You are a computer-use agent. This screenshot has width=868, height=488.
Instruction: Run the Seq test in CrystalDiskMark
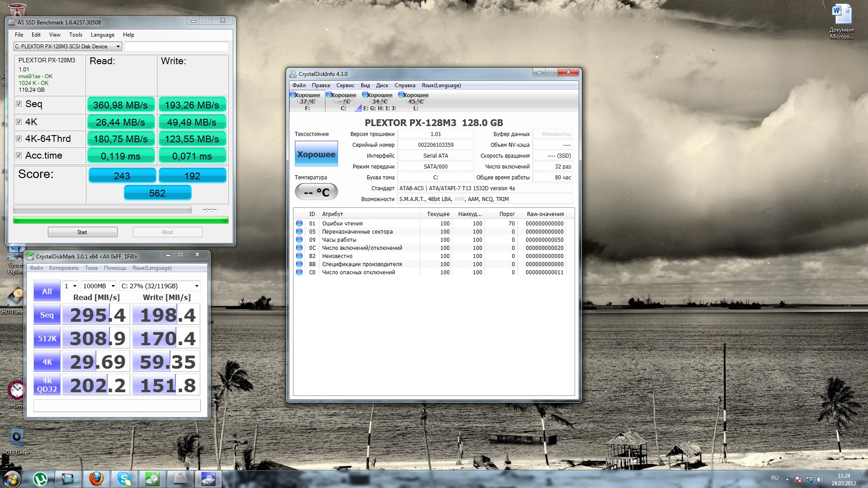click(x=47, y=315)
